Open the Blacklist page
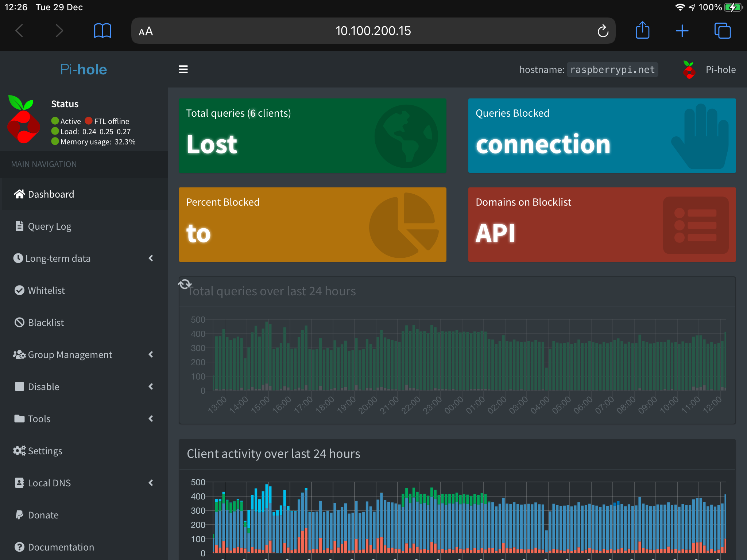This screenshot has height=560, width=747. coord(46,323)
